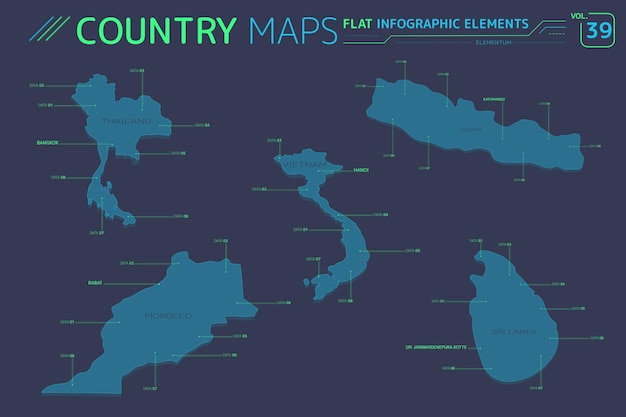Click the HANOI capital label
The height and width of the screenshot is (417, 626).
click(361, 171)
